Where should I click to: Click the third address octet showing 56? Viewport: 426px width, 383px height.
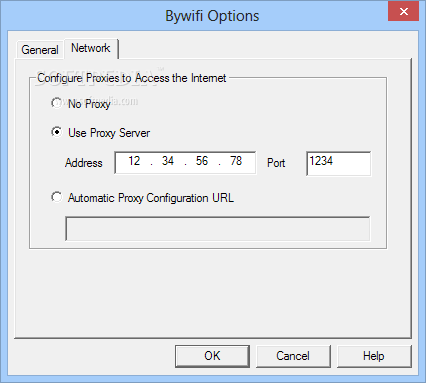tap(202, 161)
